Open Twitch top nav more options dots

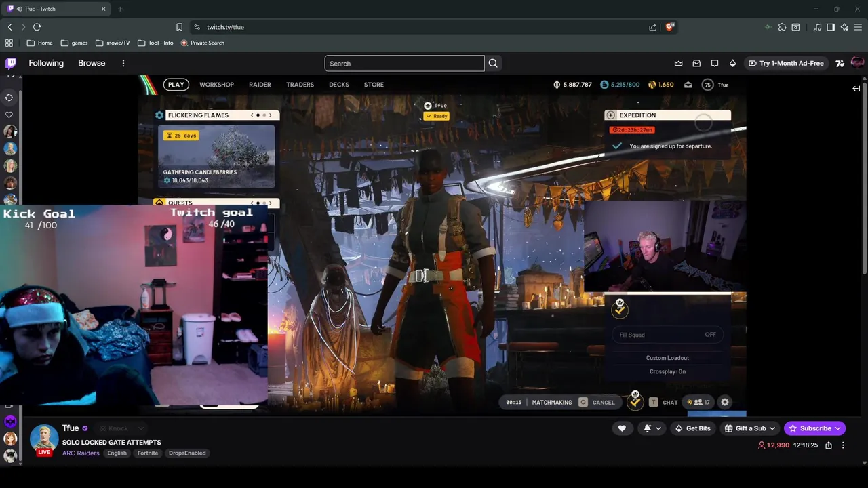123,63
